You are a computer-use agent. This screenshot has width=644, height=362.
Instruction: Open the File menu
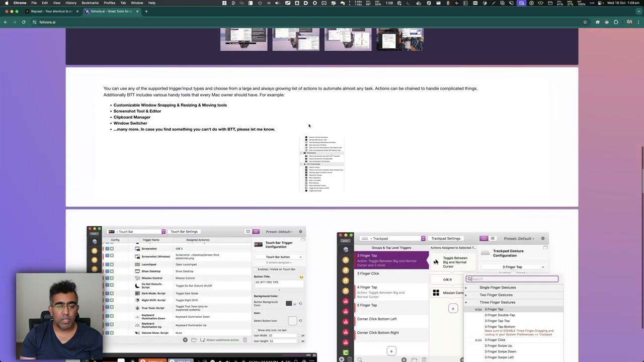pos(34,3)
